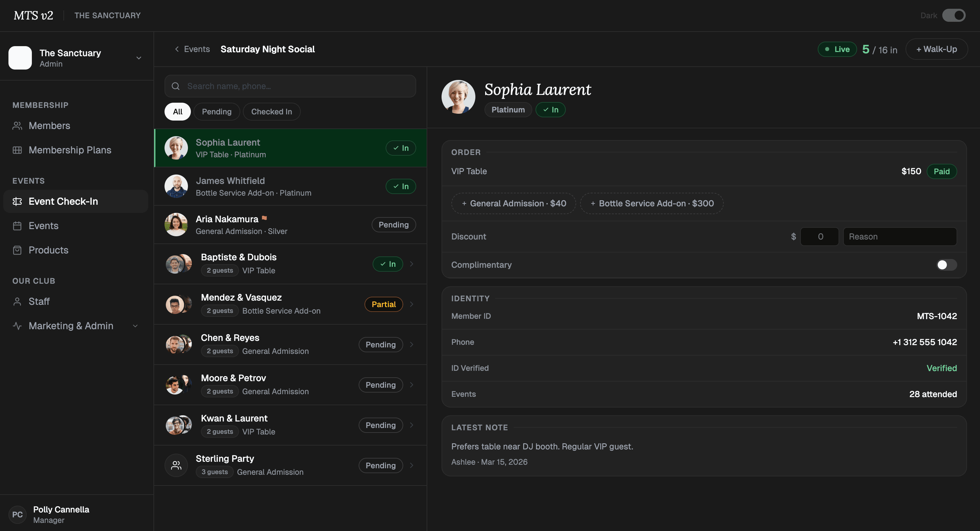Expand the Mendez & Vasquez group chevron
This screenshot has width=980, height=531.
[412, 304]
